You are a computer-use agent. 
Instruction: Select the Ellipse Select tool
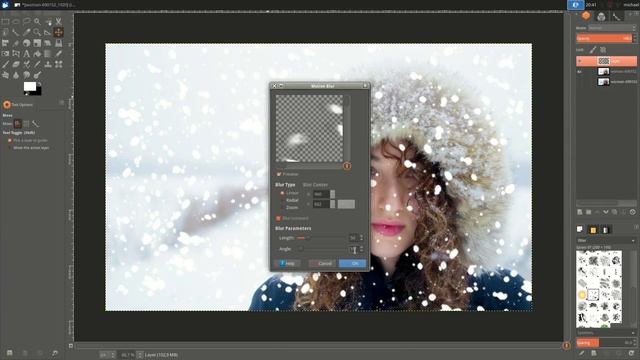tap(16, 21)
